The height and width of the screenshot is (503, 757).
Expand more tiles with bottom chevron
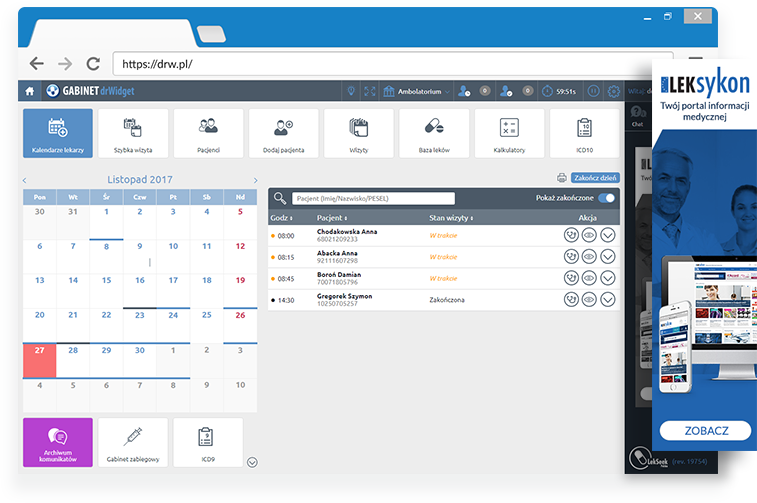click(252, 461)
